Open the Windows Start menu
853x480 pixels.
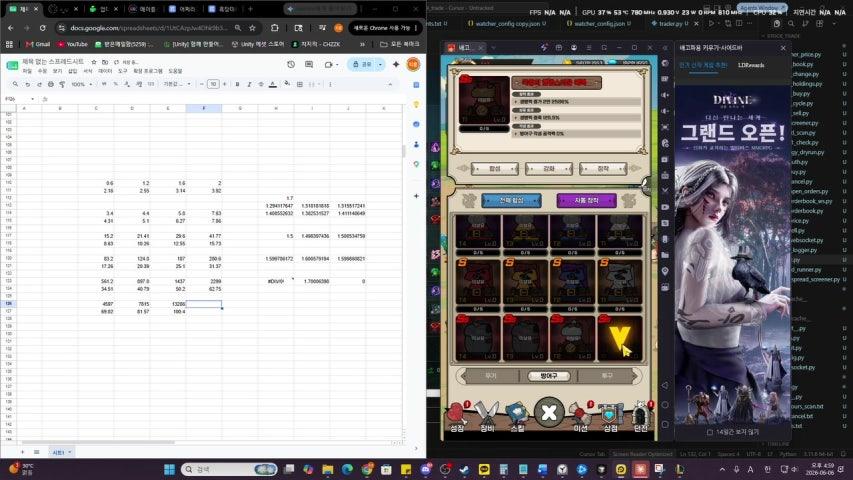point(169,469)
